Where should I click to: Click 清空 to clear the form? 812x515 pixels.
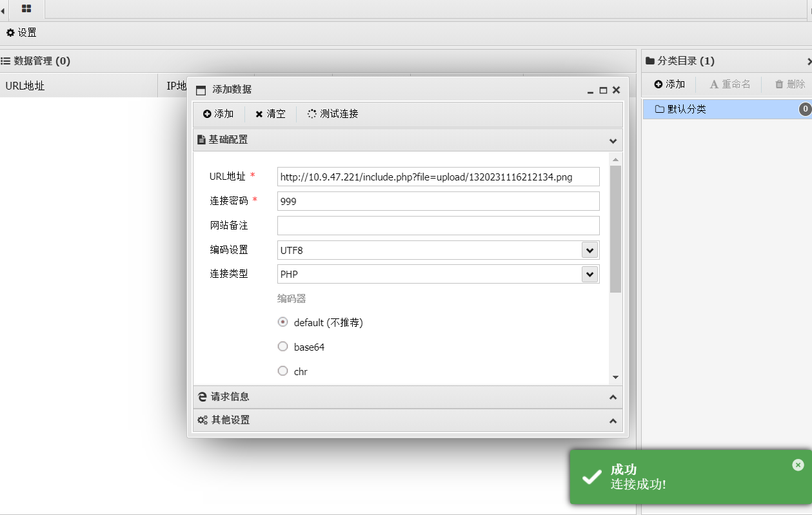click(270, 114)
